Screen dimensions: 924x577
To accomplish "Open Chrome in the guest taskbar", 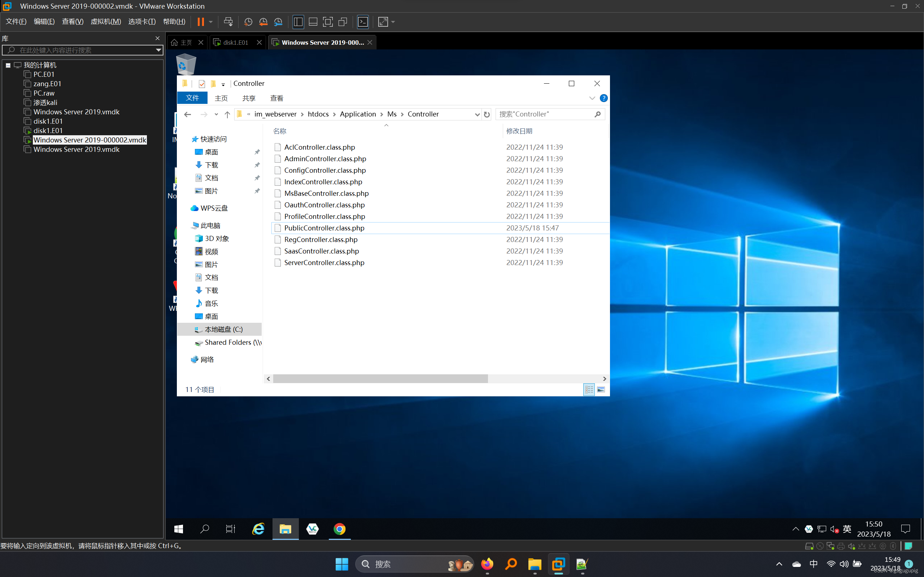I will pos(339,529).
